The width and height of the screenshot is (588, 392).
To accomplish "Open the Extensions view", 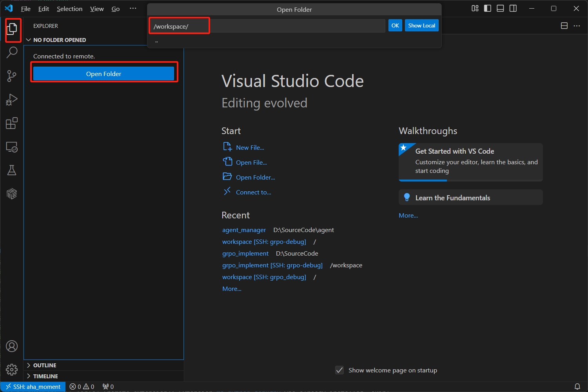I will 12,123.
